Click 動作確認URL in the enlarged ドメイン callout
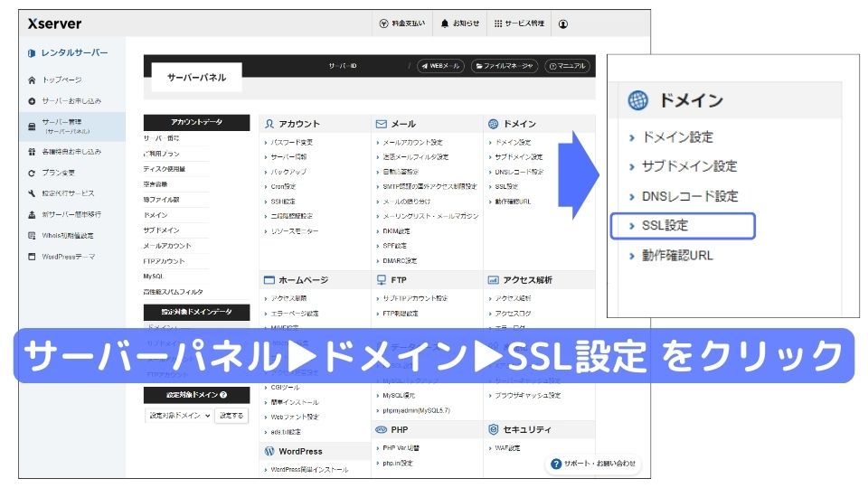Viewport: 868px width, 488px height. point(677,256)
